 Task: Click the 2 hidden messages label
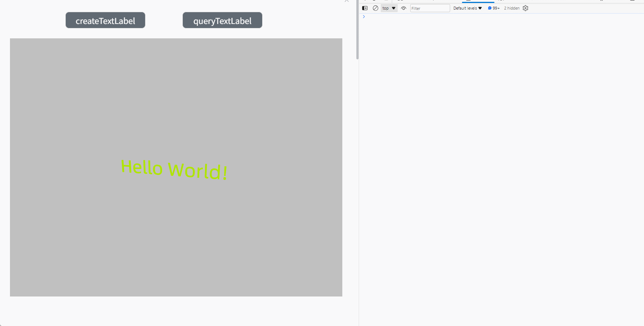pos(511,8)
